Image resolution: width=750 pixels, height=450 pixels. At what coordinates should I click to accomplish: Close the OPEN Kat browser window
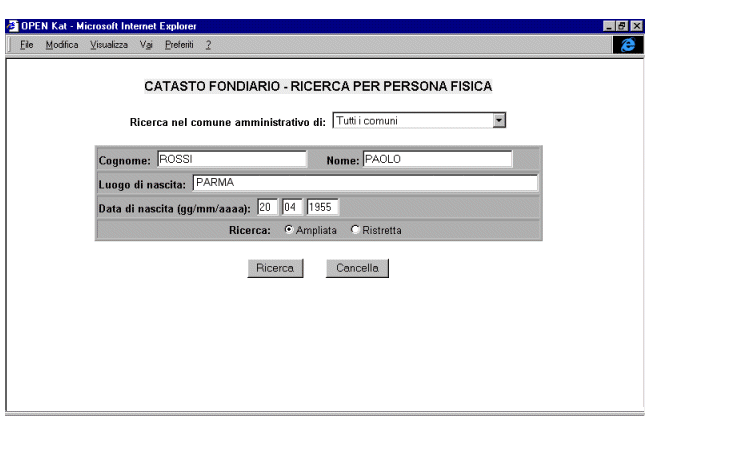point(637,25)
